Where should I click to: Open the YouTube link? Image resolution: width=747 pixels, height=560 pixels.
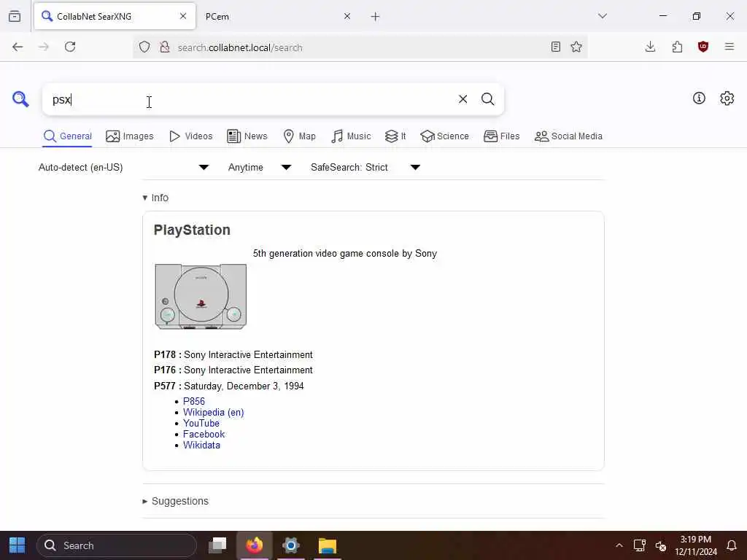click(201, 424)
